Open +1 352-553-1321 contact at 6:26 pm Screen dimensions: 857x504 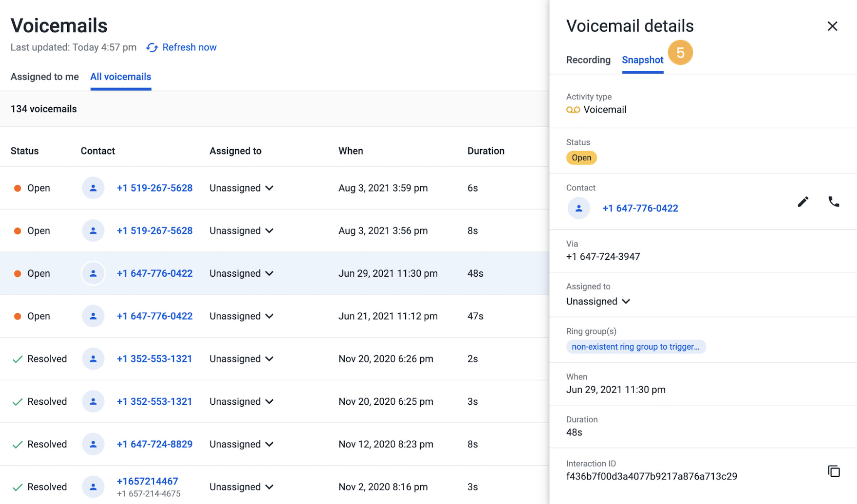[154, 359]
